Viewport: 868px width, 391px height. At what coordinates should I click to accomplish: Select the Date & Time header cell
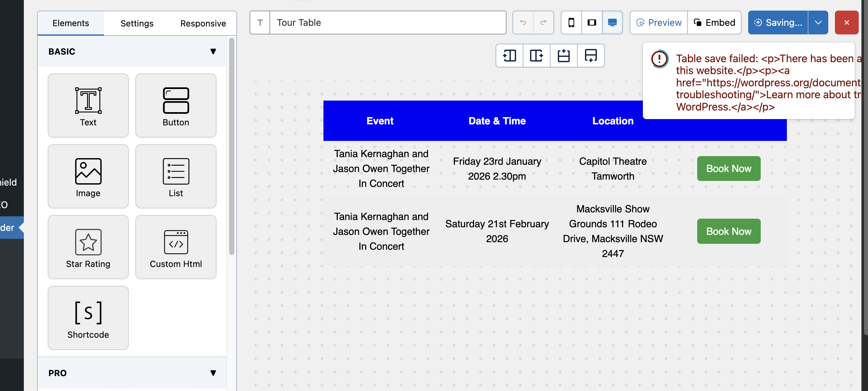coord(497,121)
